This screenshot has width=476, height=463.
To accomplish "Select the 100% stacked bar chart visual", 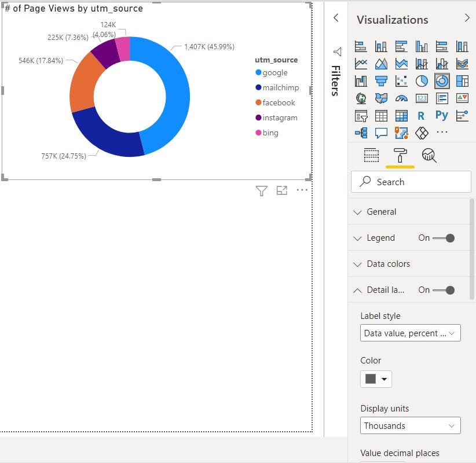I will tap(442, 47).
